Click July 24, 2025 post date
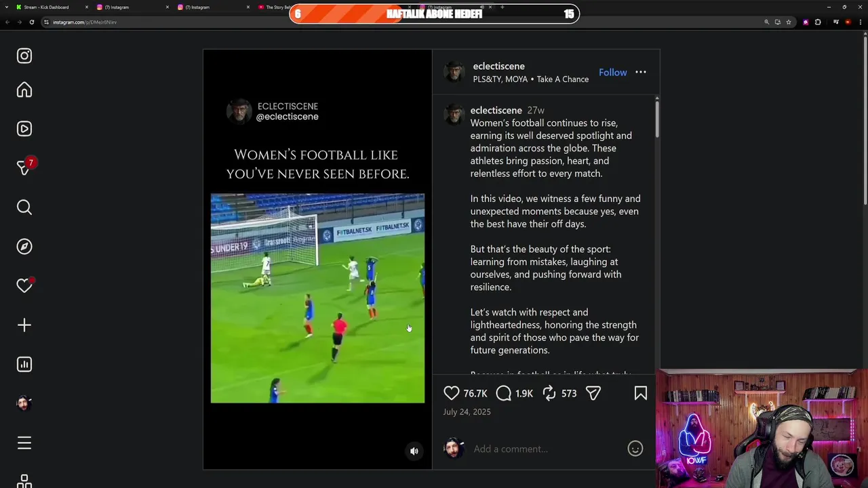The width and height of the screenshot is (868, 488). click(x=467, y=412)
